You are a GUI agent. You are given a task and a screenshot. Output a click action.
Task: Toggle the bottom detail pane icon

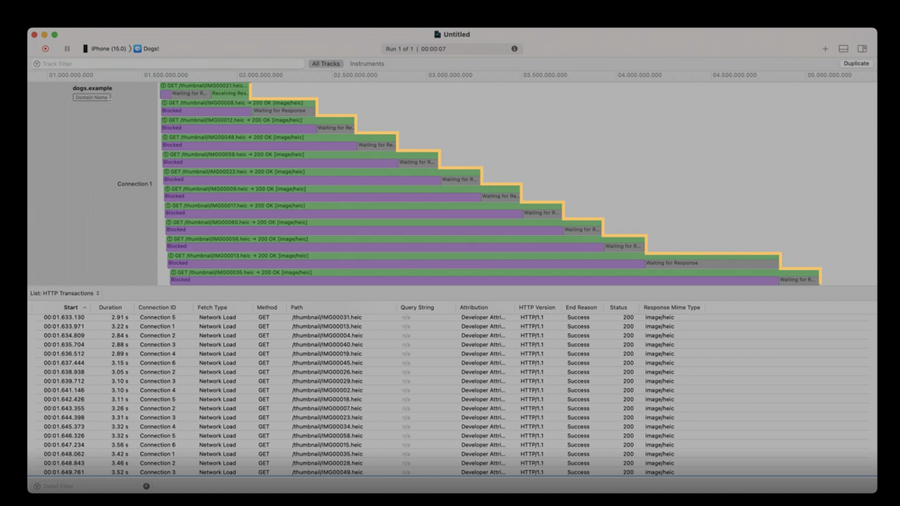tap(843, 49)
